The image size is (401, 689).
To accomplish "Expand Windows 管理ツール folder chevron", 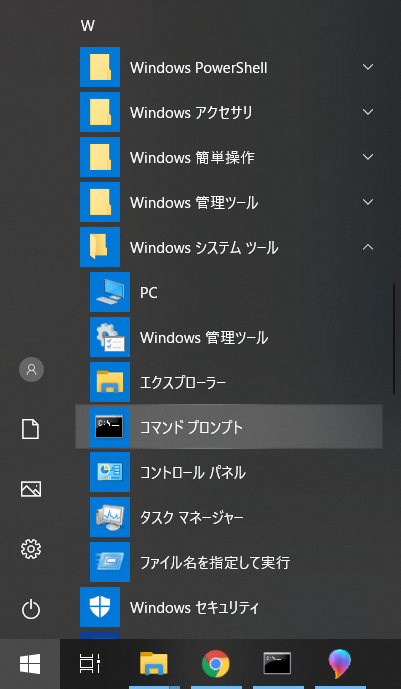I will (x=368, y=202).
